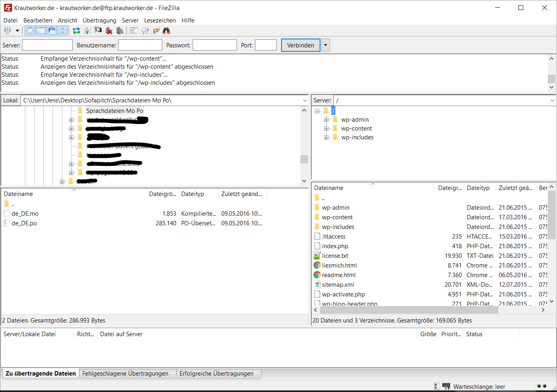Open the Übertragung menu
Screen dimensions: 557x392
100,20
